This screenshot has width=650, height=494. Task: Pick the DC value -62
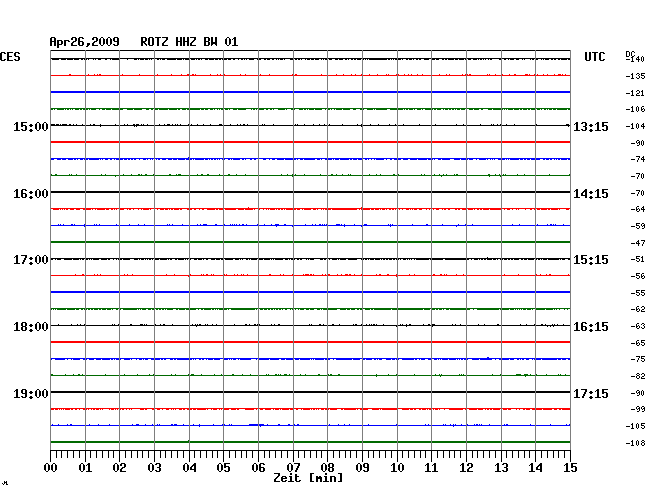tap(638, 309)
